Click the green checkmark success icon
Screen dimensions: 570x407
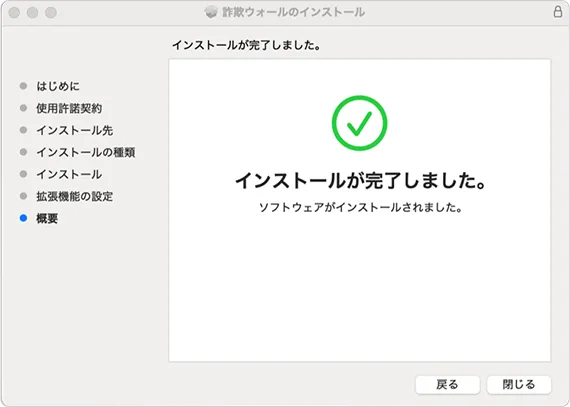360,123
